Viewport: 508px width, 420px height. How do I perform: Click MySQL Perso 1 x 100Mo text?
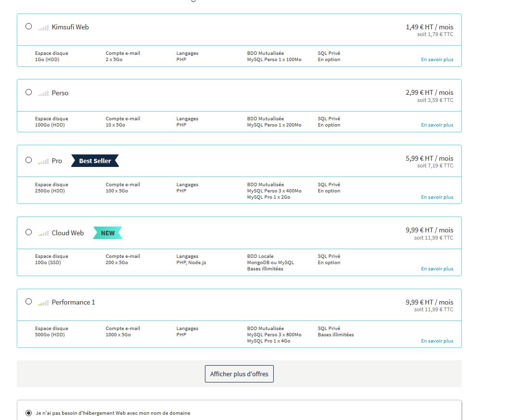click(x=274, y=60)
